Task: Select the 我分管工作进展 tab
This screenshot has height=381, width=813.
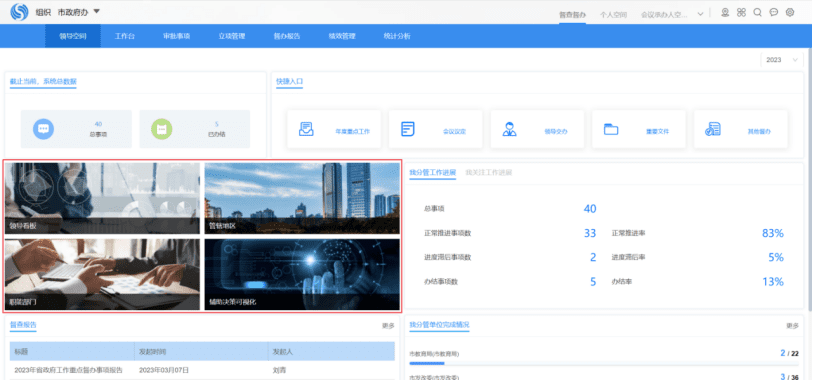Action: (x=432, y=173)
